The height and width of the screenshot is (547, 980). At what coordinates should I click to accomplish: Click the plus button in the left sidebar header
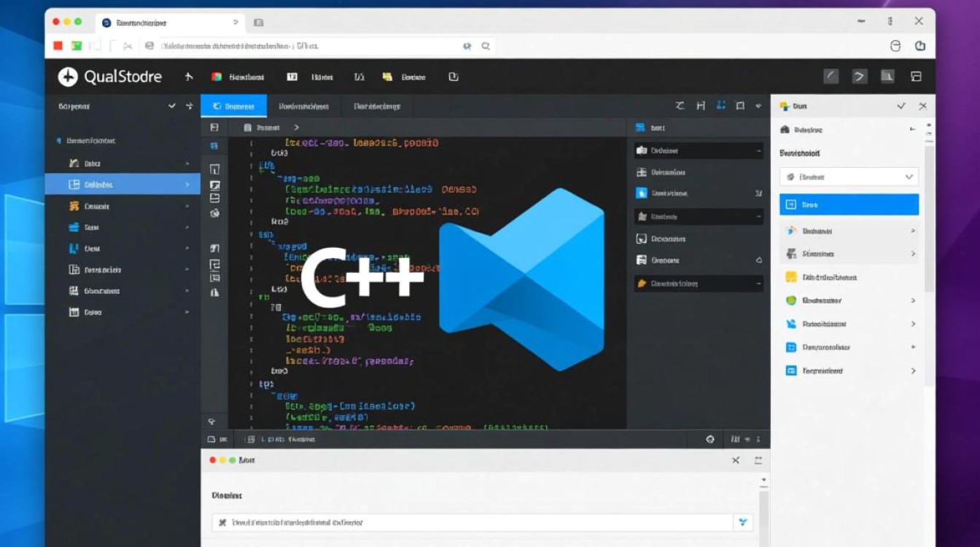coord(190,106)
